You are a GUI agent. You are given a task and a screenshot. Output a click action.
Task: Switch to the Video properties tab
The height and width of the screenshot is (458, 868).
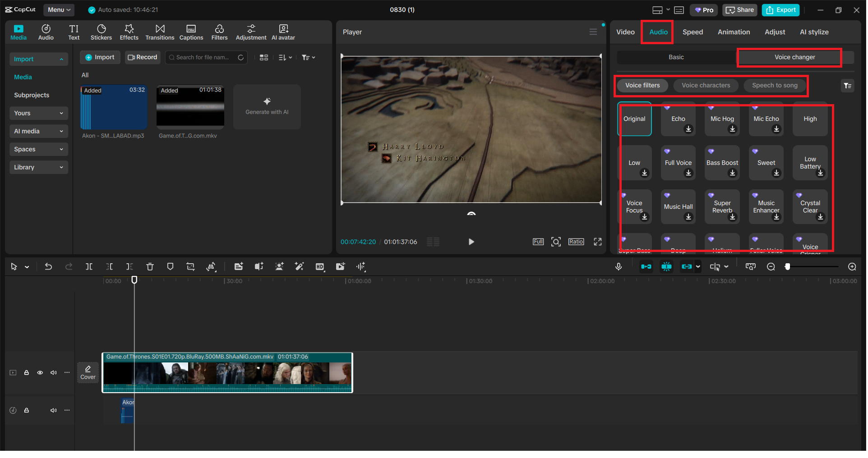625,32
